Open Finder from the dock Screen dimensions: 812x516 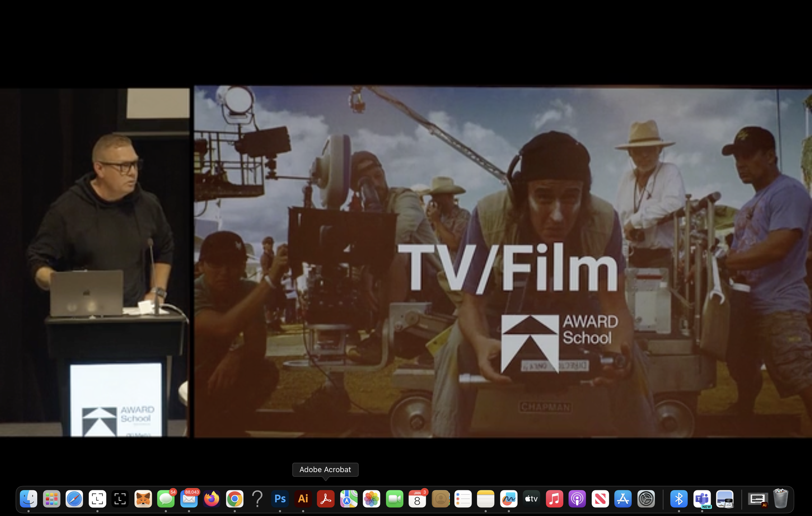point(29,499)
